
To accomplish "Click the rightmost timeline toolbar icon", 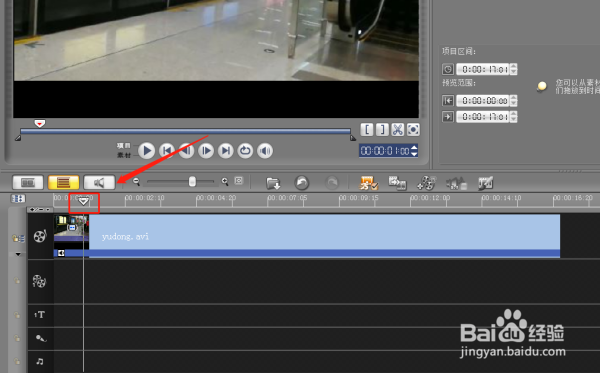I will (x=486, y=183).
